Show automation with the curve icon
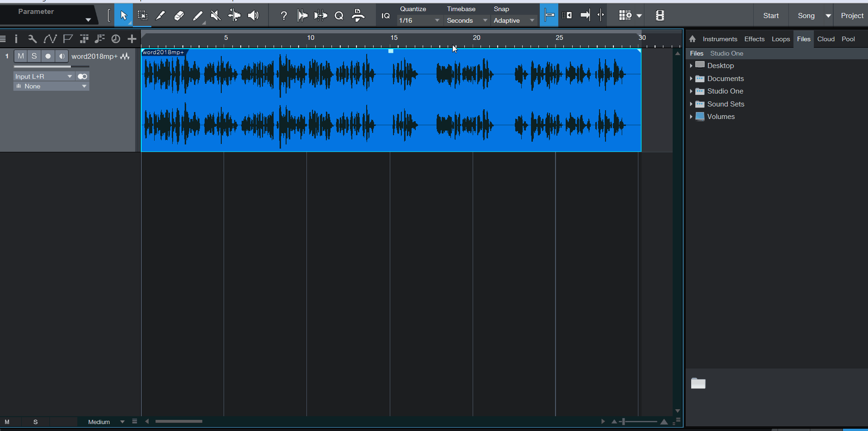Image resolution: width=868 pixels, height=431 pixels. (x=50, y=39)
